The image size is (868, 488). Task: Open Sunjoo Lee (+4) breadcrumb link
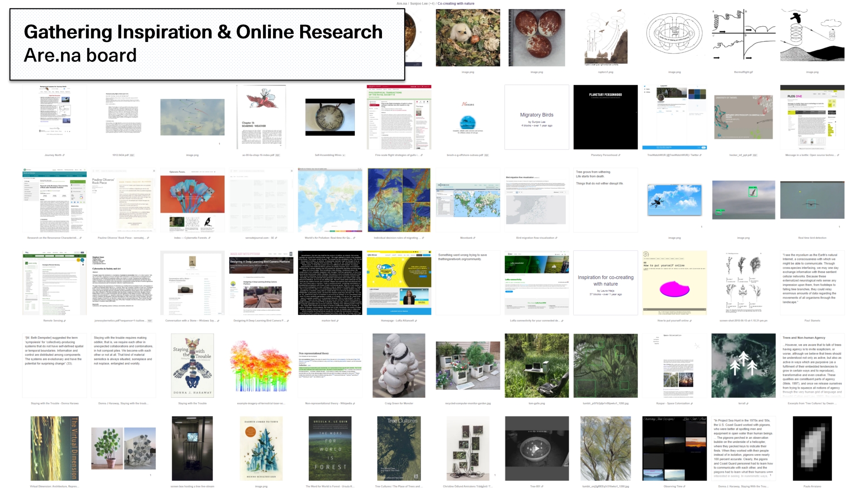422,4
